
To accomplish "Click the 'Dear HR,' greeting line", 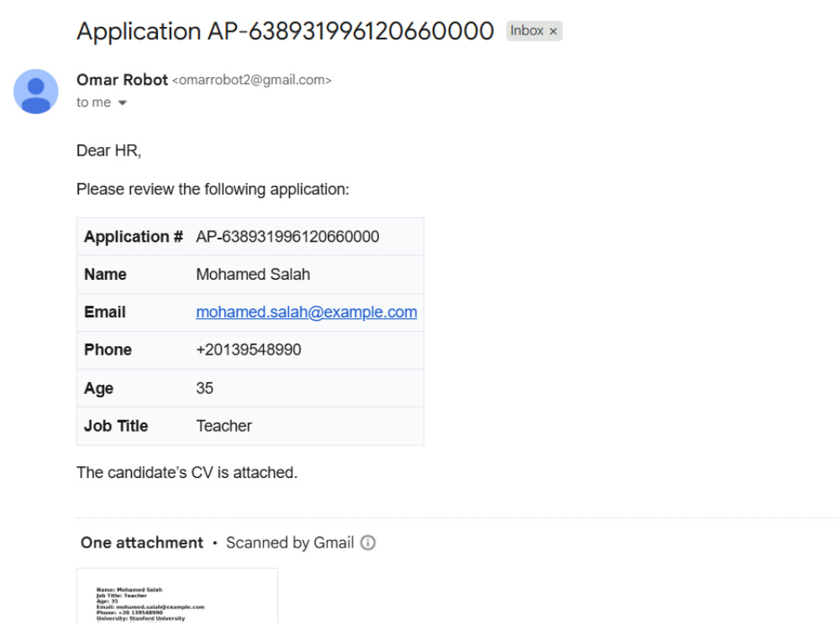I will click(108, 150).
